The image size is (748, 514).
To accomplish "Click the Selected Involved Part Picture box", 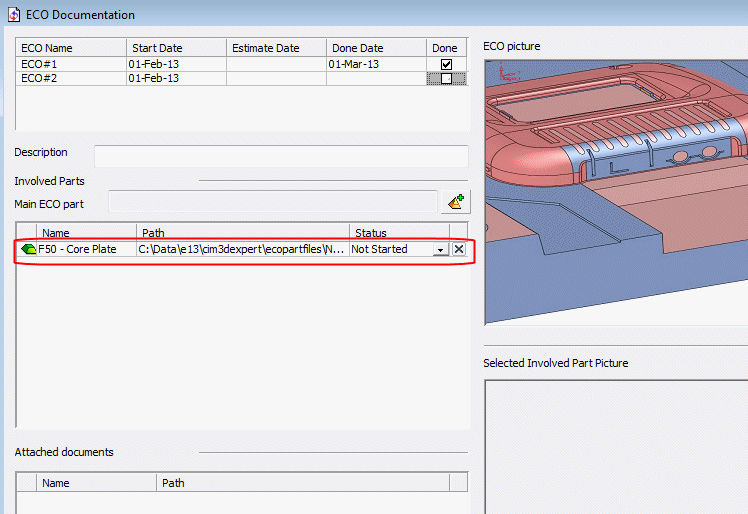I will (x=616, y=447).
